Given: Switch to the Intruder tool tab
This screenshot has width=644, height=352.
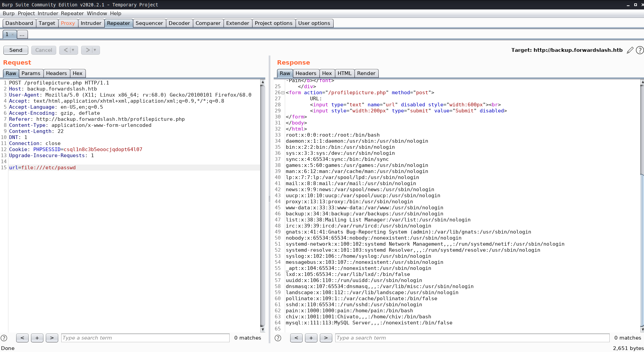Looking at the screenshot, I should [x=91, y=23].
